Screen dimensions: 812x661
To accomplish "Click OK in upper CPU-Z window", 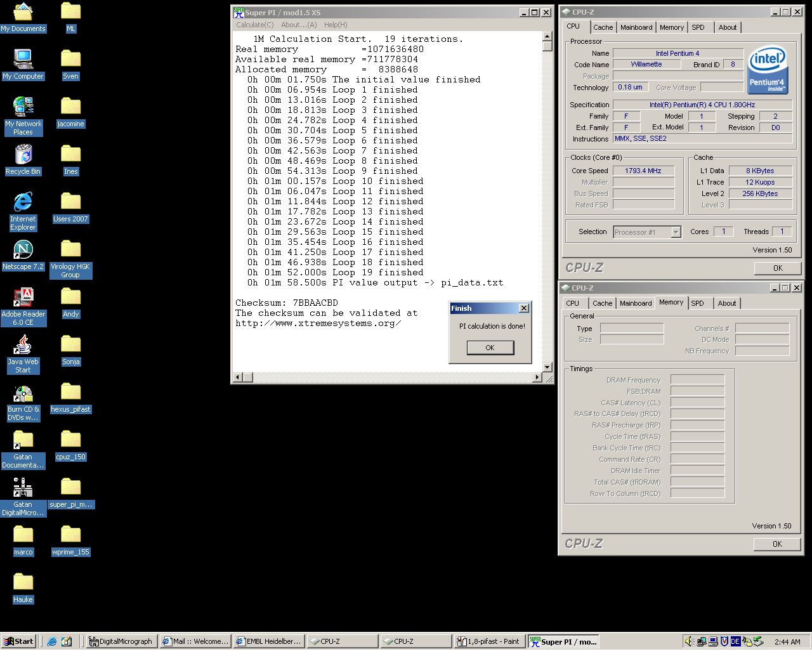I will (x=778, y=268).
